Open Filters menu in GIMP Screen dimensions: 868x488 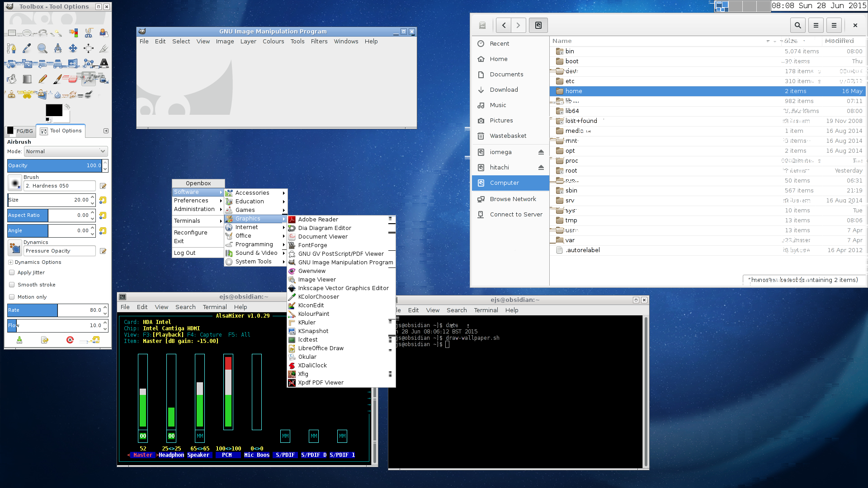319,41
